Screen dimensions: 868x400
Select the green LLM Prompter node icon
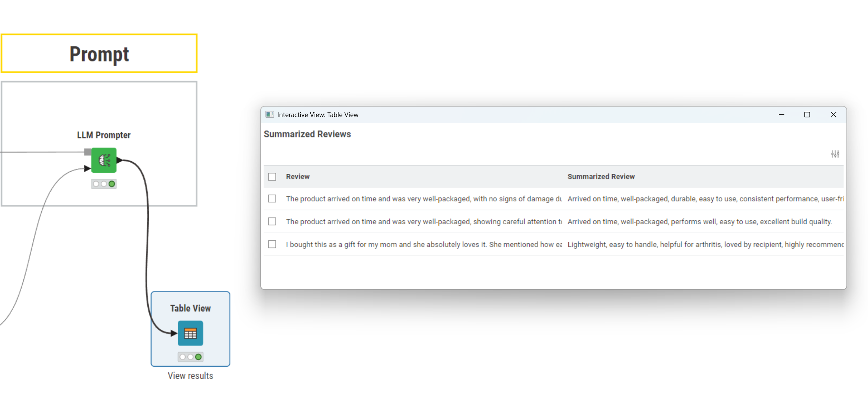(104, 160)
